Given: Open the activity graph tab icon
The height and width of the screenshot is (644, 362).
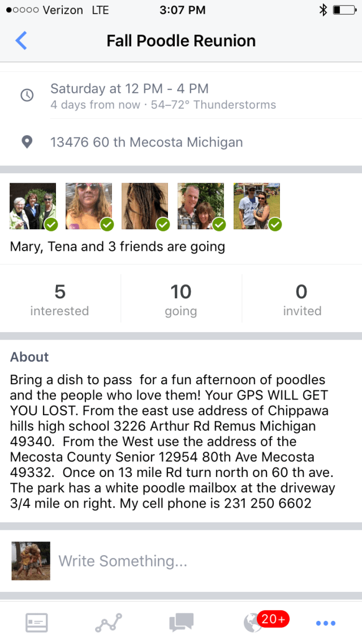Looking at the screenshot, I should pyautogui.click(x=108, y=623).
